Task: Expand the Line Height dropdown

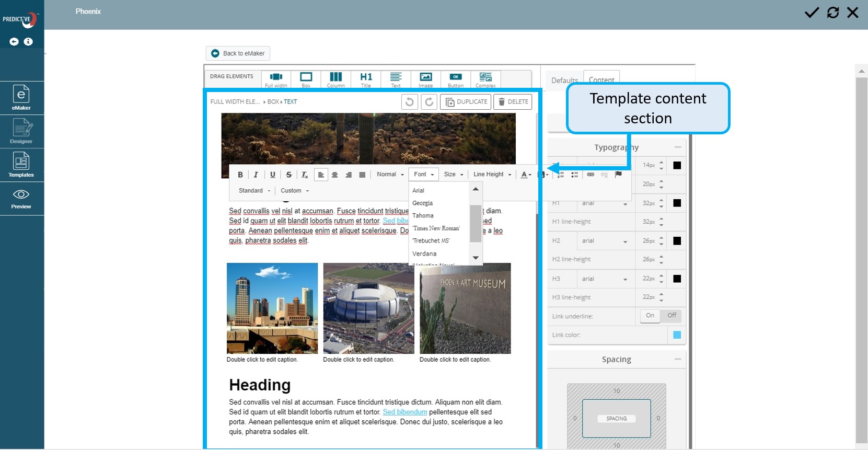Action: coord(492,175)
